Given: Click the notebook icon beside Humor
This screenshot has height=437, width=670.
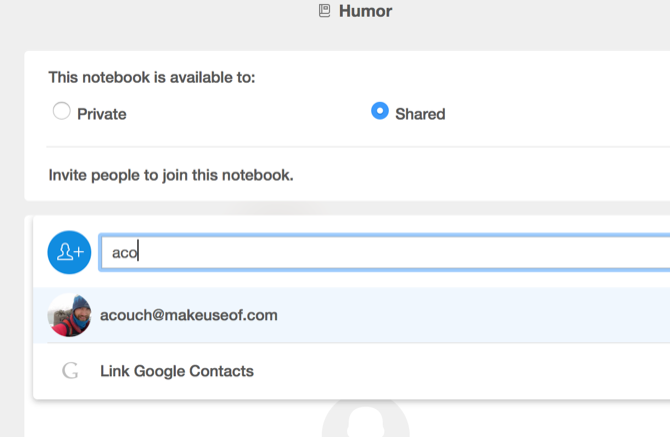Looking at the screenshot, I should pos(324,12).
